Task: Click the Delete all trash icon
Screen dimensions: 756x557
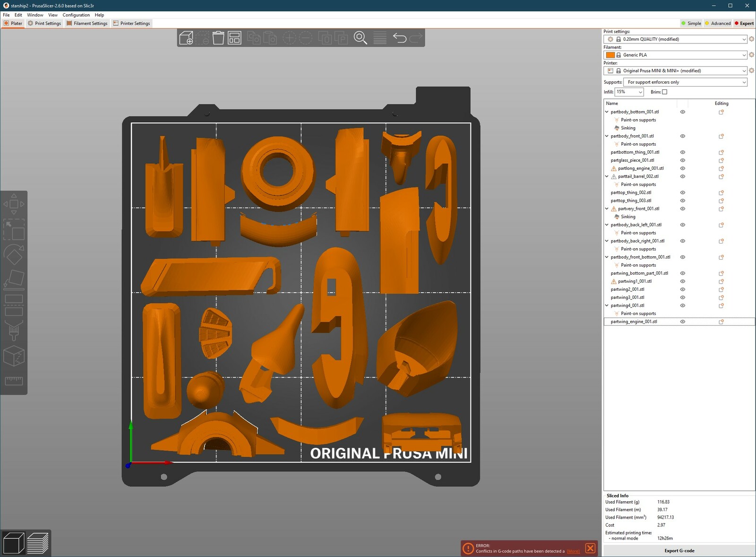Action: tap(218, 38)
